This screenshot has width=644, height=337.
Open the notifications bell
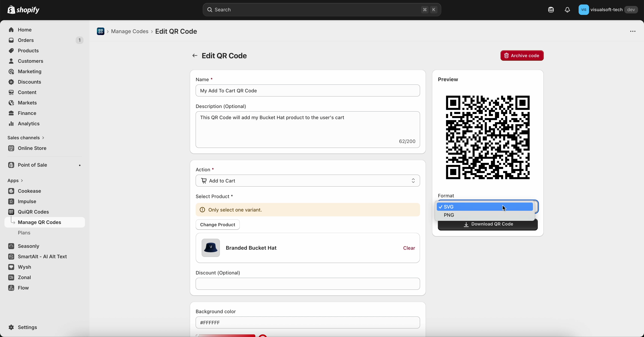567,10
